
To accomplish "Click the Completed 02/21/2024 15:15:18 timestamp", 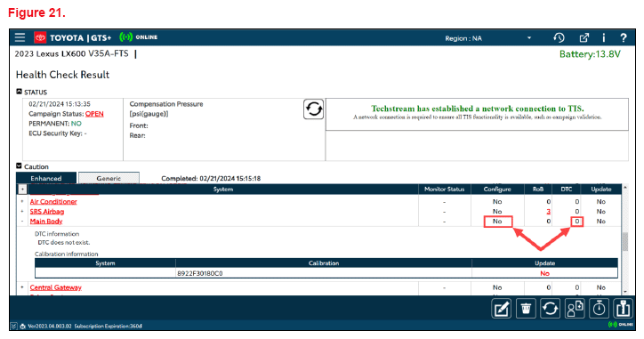I will pos(211,178).
